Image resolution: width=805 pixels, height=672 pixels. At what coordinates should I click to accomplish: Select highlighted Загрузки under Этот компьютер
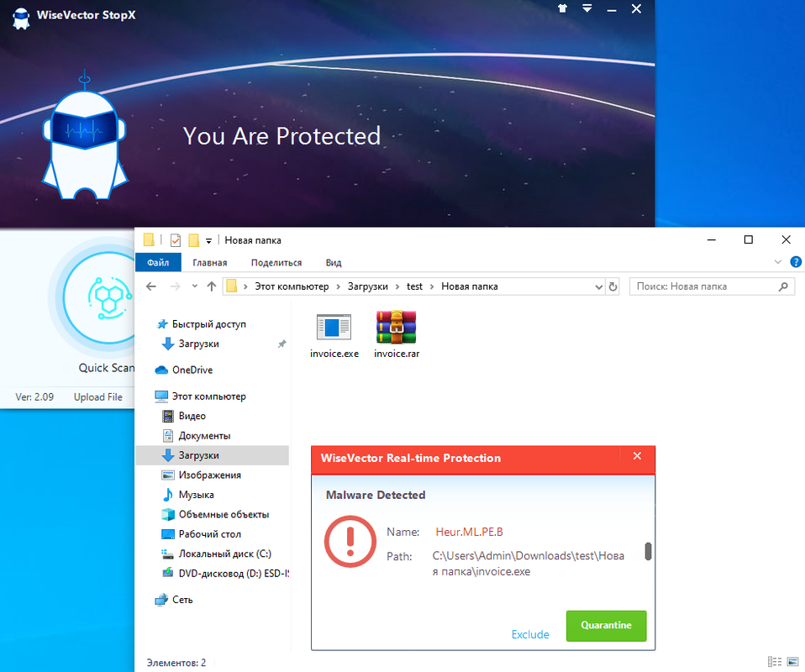pos(212,455)
